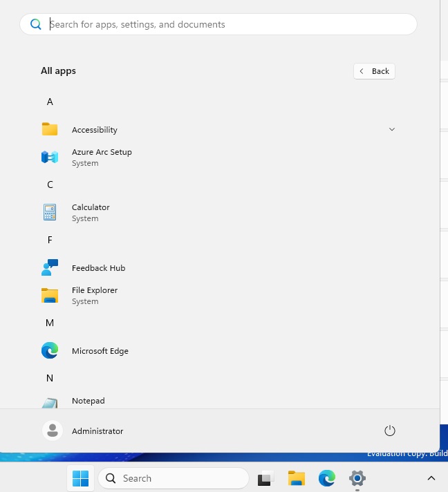Viewport: 448px width, 492px height.
Task: Open Notepad via its icon
Action: pyautogui.click(x=50, y=403)
